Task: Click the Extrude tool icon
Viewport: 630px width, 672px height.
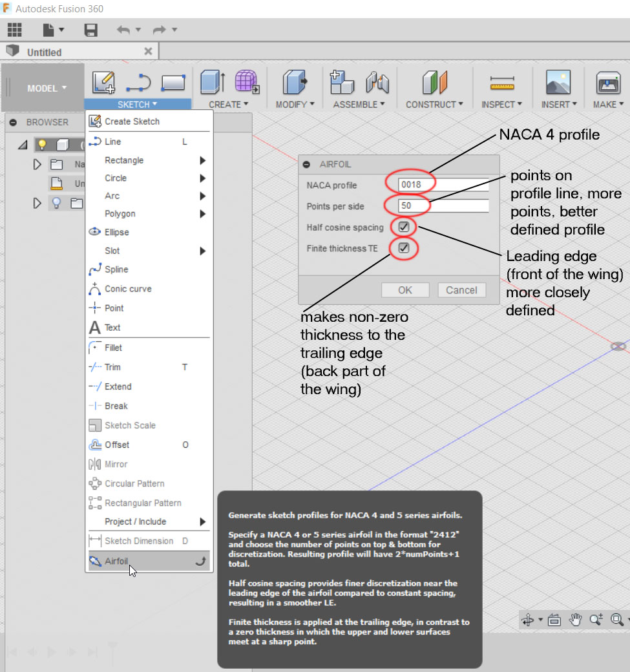Action: 213,82
